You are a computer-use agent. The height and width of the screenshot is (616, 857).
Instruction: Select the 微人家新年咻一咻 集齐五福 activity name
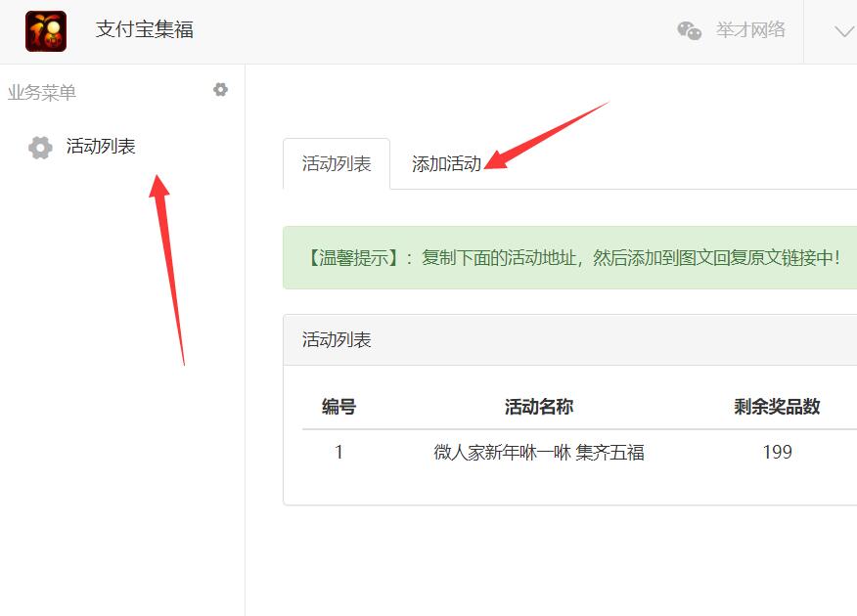(x=538, y=452)
